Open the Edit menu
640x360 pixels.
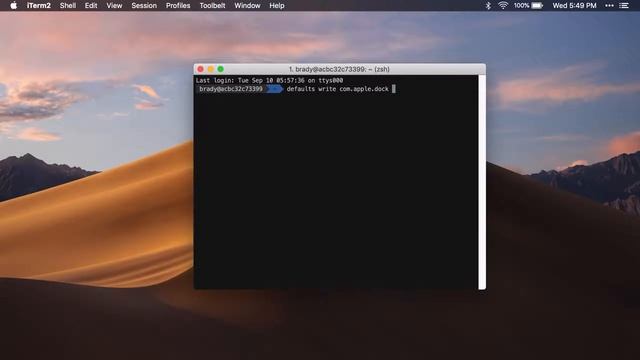point(91,6)
